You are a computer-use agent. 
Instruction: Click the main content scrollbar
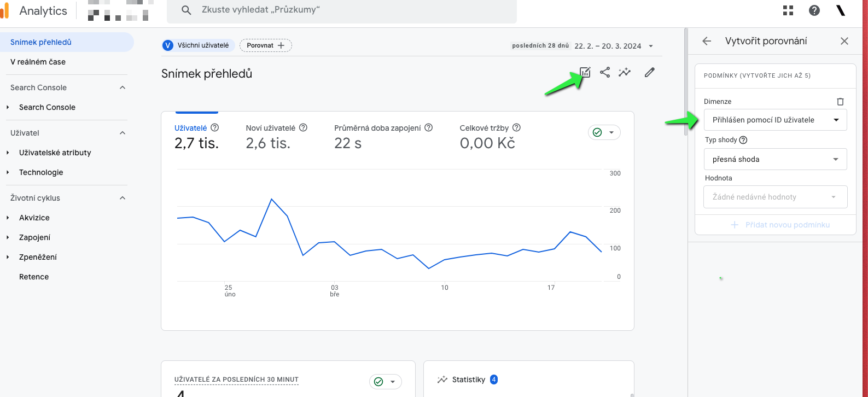686,82
